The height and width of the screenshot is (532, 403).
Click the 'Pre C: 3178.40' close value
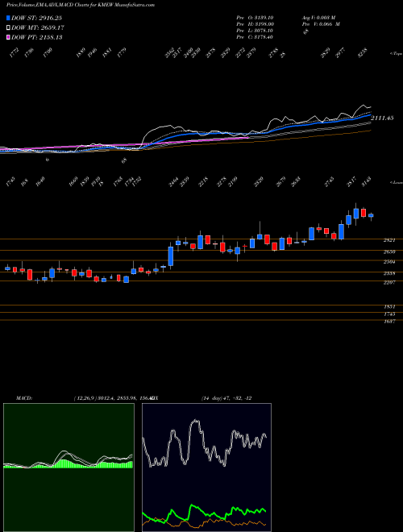[x=255, y=37]
